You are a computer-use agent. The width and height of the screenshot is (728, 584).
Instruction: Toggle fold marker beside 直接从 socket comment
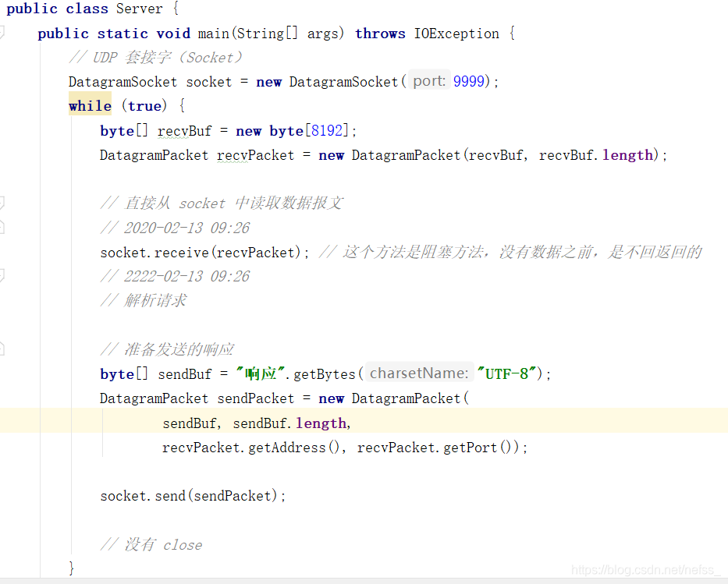pos(2,202)
